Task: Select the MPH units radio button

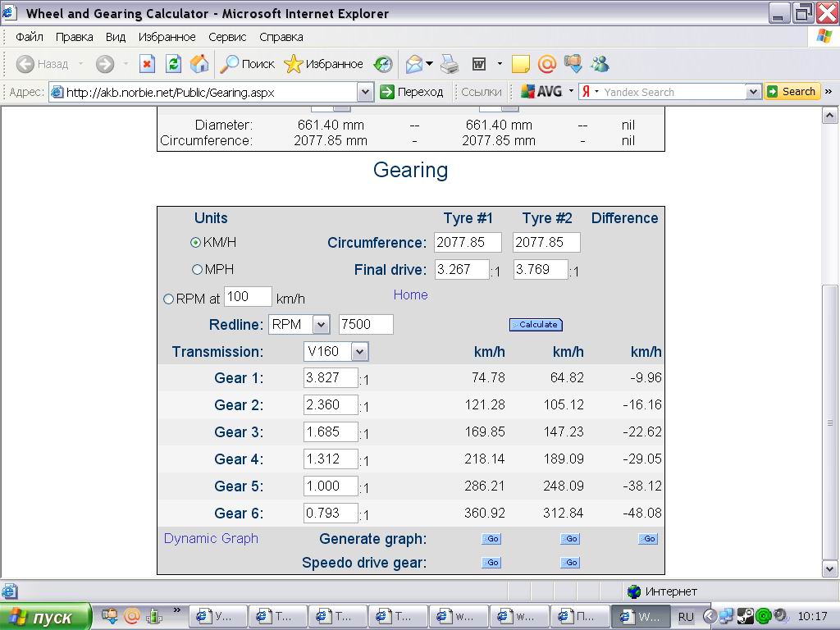Action: click(197, 269)
